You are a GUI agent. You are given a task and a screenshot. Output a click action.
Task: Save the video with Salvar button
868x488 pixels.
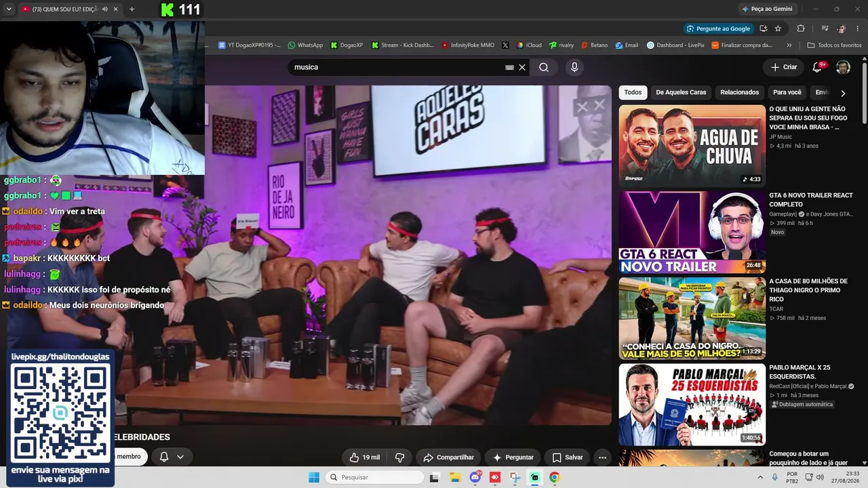(x=568, y=457)
